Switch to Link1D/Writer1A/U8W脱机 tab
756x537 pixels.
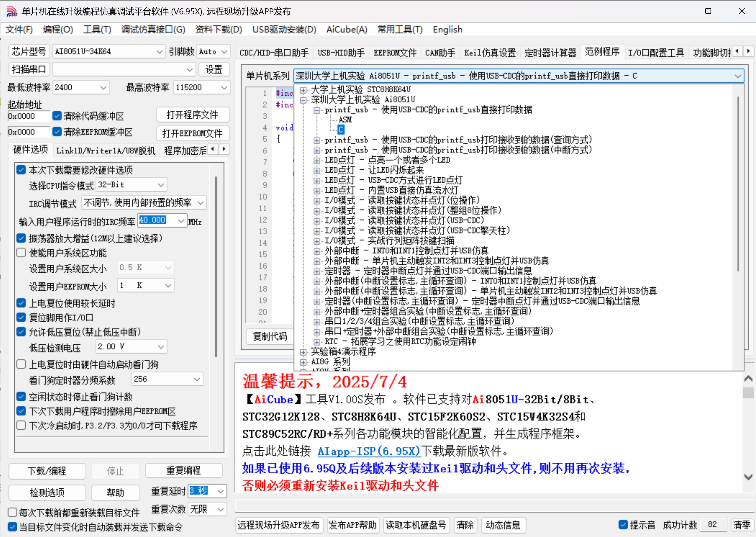[x=106, y=151]
